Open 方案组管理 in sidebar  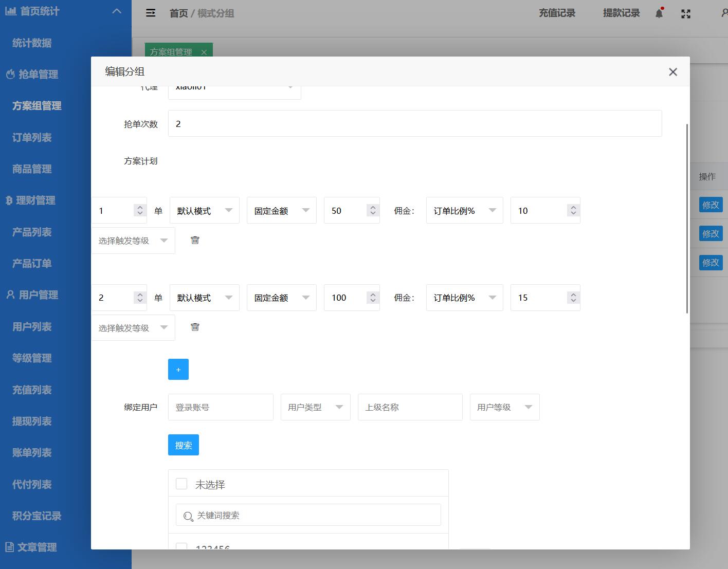tap(37, 106)
